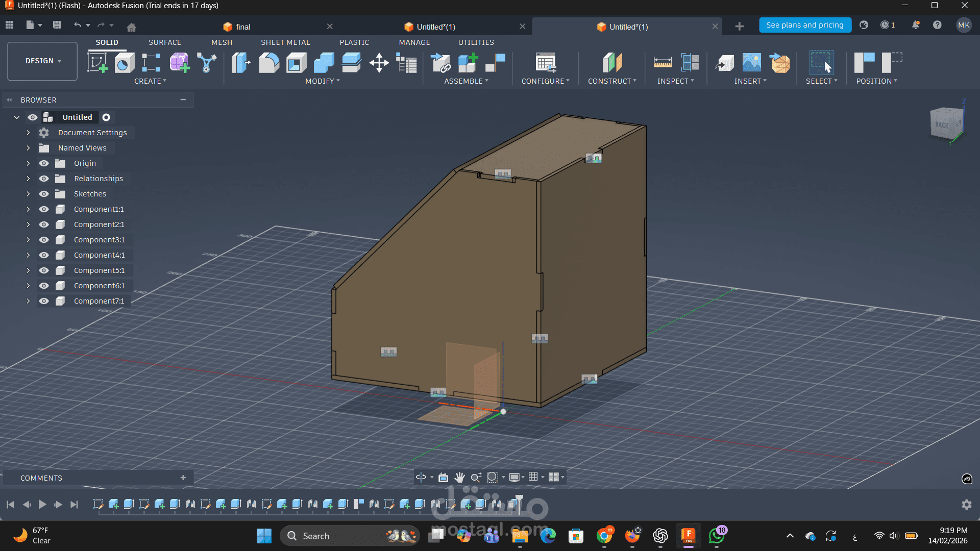
Task: Hide Component7:1 with the eye icon
Action: (x=44, y=301)
